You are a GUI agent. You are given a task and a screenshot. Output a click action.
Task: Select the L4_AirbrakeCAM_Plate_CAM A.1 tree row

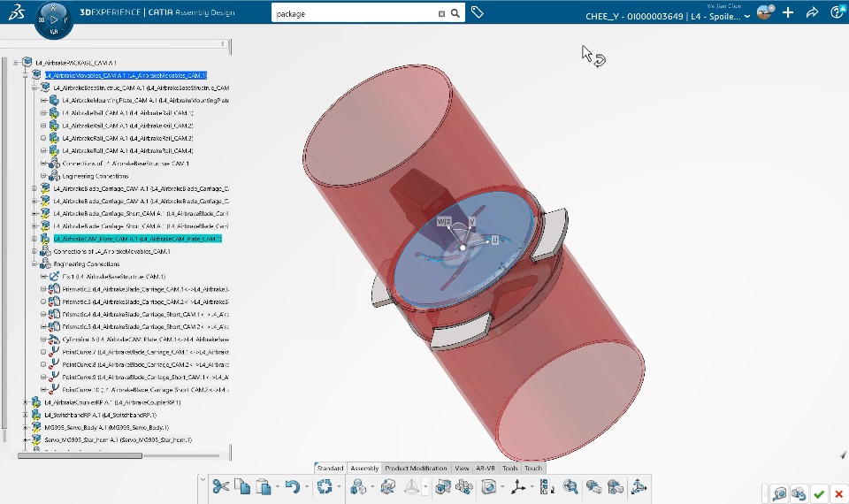[x=138, y=239]
